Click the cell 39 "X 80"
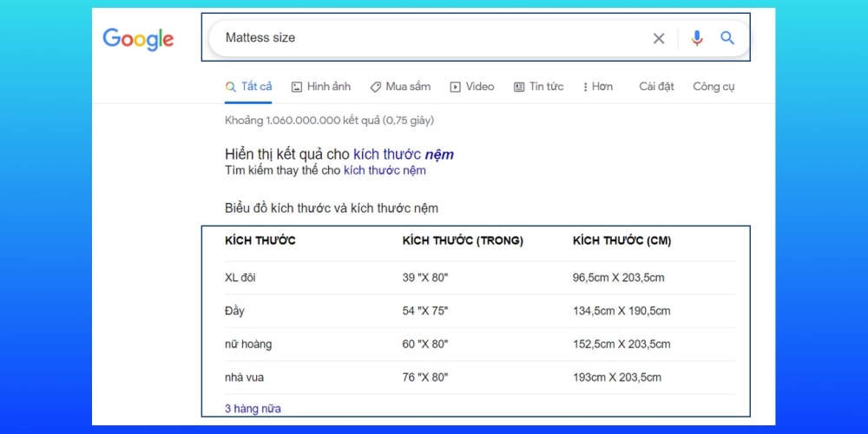 [x=425, y=278]
